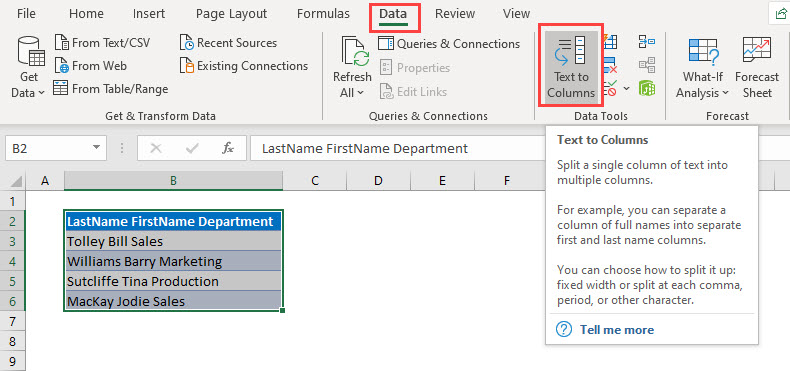Select row 2 header

(13, 221)
